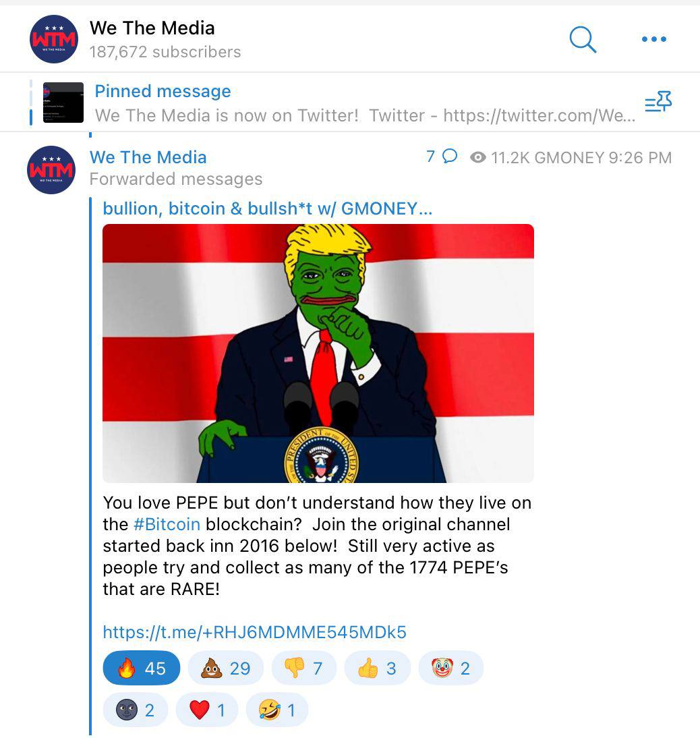Toggle the thumbs down reaction with 7
The height and width of the screenshot is (738, 700).
click(x=304, y=668)
